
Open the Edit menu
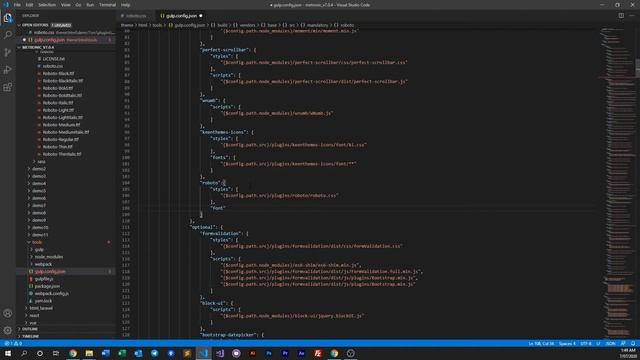tap(29, 5)
